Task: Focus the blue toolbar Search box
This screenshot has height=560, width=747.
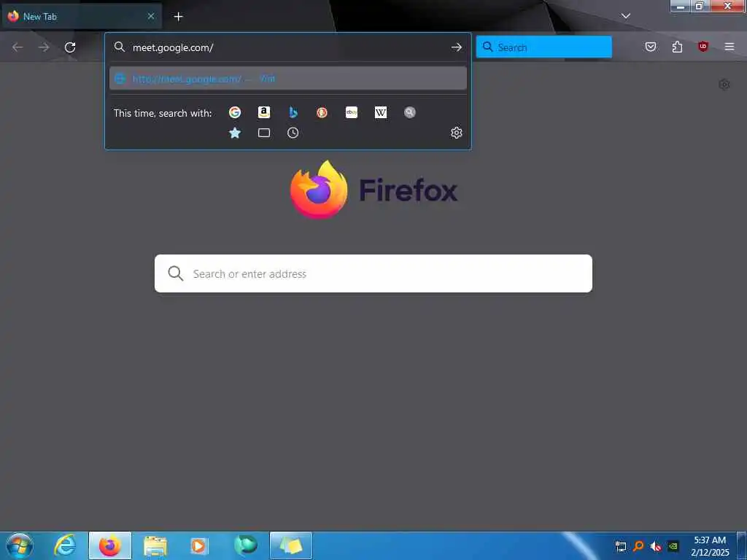Action: tap(543, 47)
